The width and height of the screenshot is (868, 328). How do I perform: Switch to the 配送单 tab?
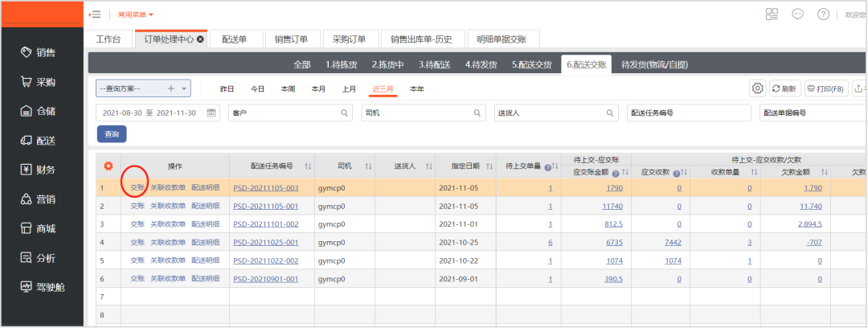pyautogui.click(x=234, y=39)
